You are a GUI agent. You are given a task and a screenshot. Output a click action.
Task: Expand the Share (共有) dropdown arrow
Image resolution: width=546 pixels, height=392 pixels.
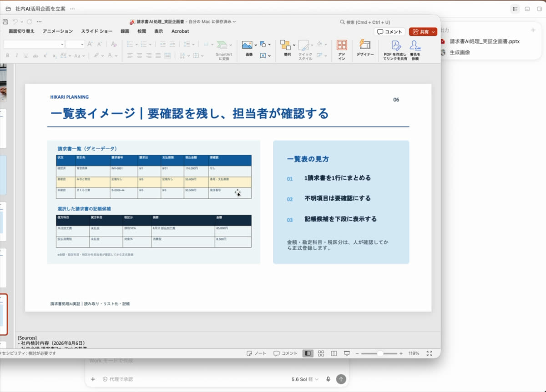[434, 32]
